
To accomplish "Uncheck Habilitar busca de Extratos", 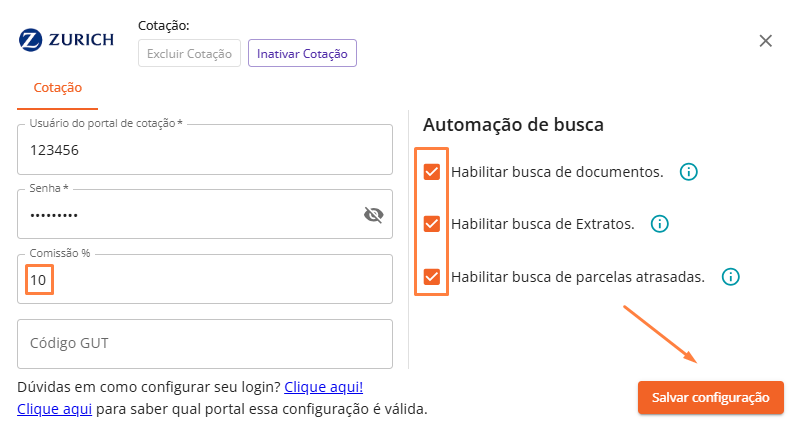I will tap(432, 224).
